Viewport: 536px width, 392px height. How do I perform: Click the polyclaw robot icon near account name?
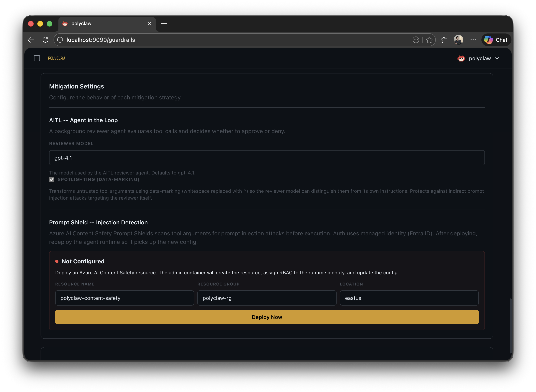461,58
